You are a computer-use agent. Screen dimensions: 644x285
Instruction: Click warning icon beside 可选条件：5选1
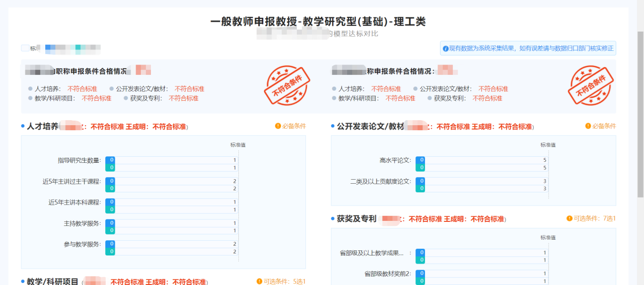259,281
